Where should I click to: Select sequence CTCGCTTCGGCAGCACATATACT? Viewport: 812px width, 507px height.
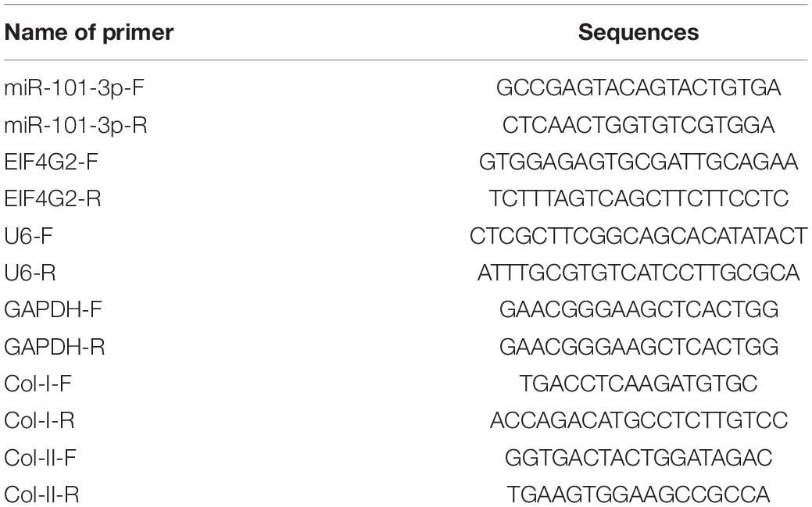[x=638, y=236]
